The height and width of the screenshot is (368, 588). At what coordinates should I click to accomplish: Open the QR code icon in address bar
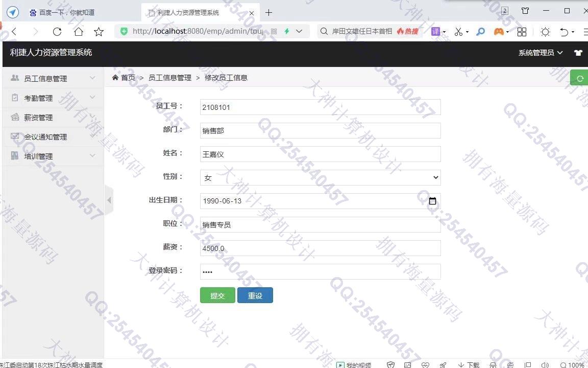pos(274,32)
